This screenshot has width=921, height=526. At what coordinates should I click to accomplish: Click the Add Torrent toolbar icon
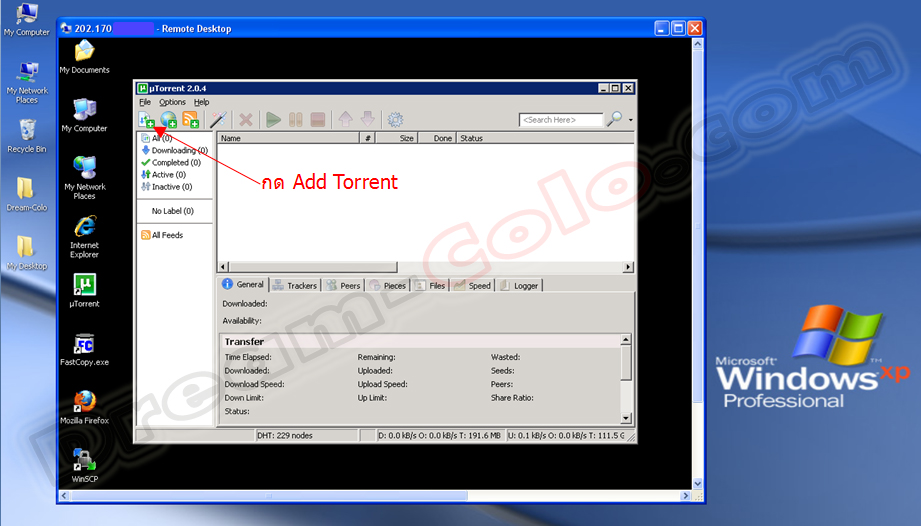[146, 120]
